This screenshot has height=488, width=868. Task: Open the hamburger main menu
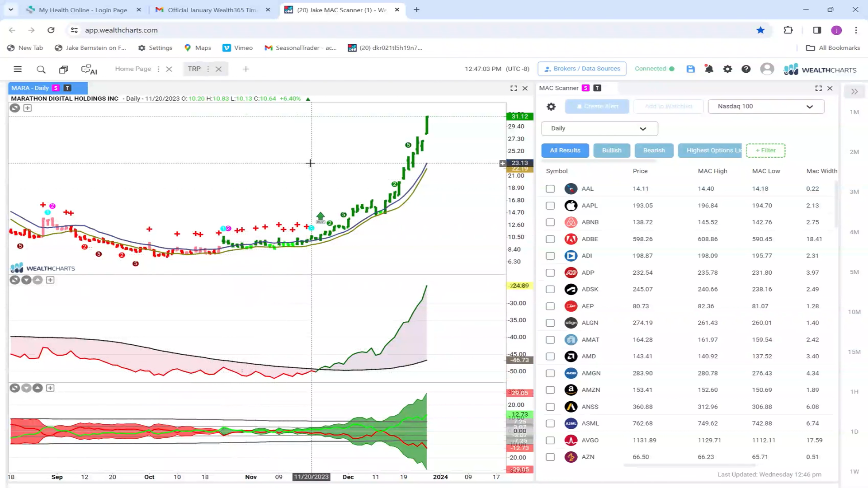pyautogui.click(x=18, y=69)
